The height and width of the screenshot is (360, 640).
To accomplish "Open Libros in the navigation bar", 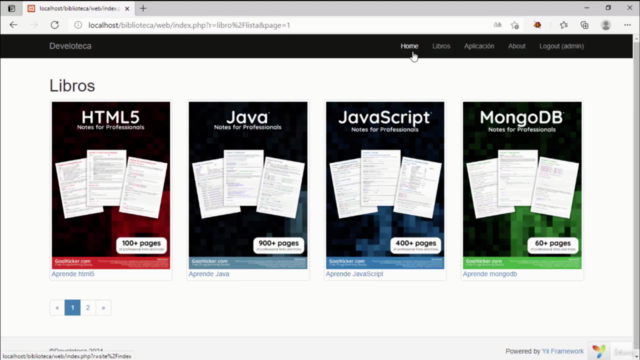I will pyautogui.click(x=441, y=46).
